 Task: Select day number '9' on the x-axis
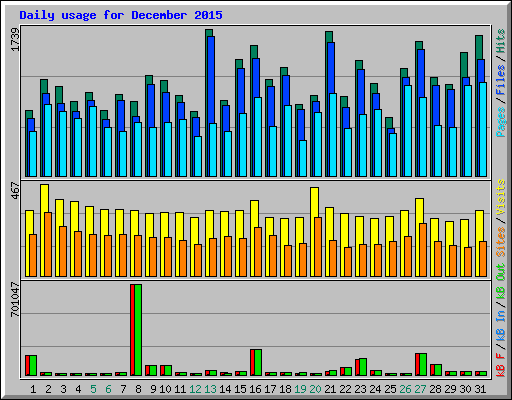(x=153, y=389)
